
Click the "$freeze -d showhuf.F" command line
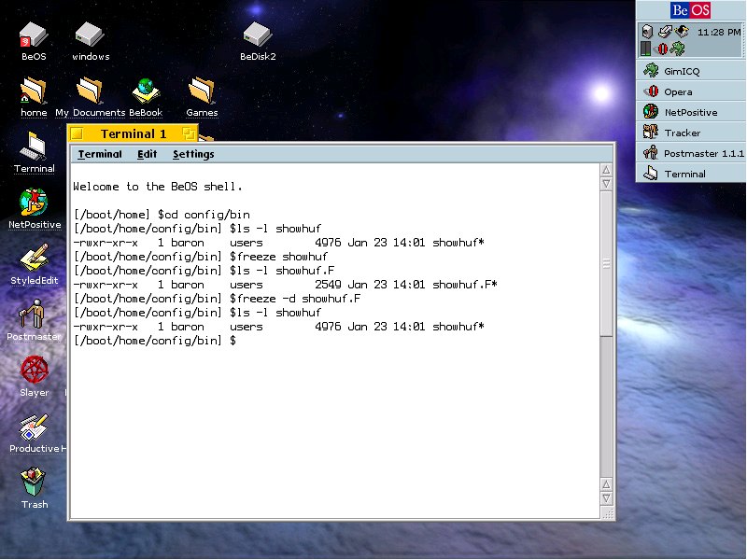[295, 299]
